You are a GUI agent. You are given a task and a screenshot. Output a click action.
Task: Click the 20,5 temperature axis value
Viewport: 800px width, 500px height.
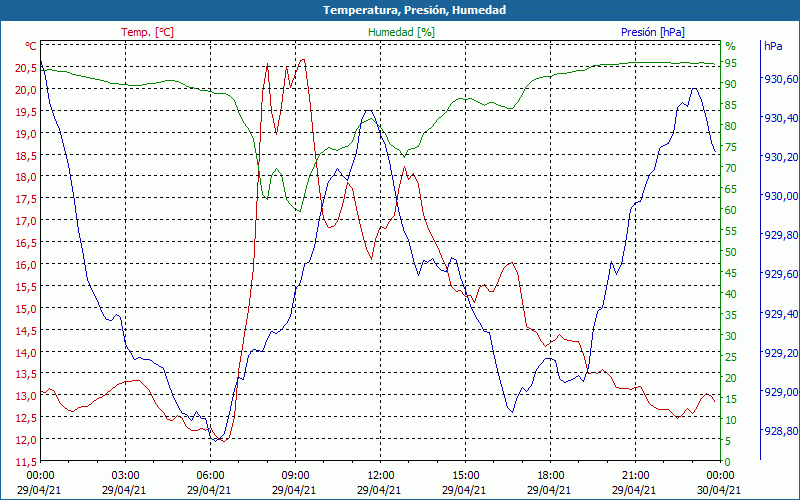coord(26,68)
